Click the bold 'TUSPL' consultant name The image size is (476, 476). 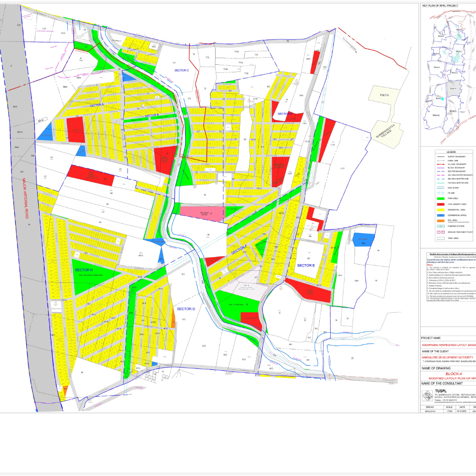[441, 391]
